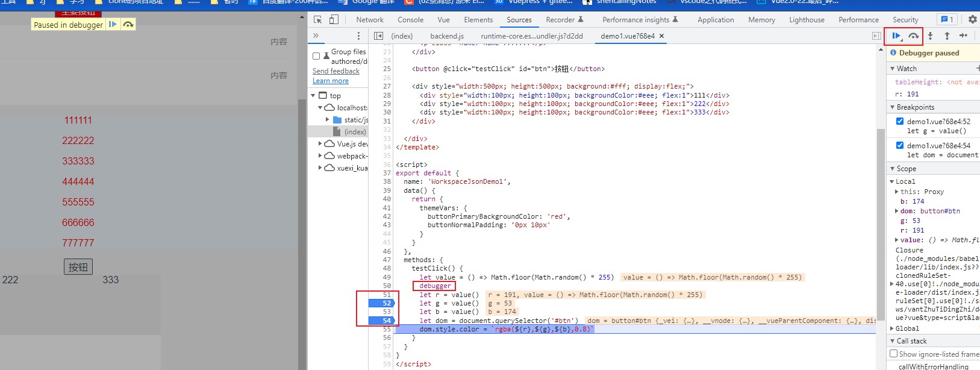The height and width of the screenshot is (370, 980).
Task: Expand the dom: button#btn variable
Action: pyautogui.click(x=897, y=211)
